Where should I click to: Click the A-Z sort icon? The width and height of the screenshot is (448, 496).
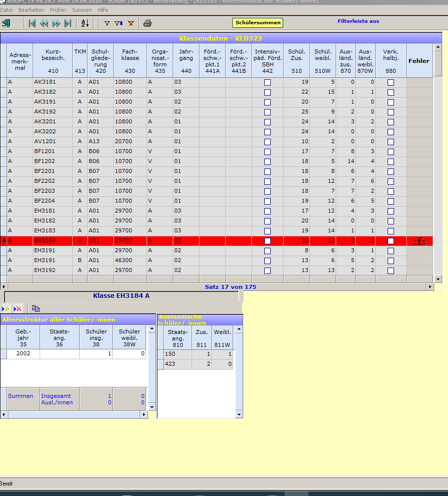[85, 23]
